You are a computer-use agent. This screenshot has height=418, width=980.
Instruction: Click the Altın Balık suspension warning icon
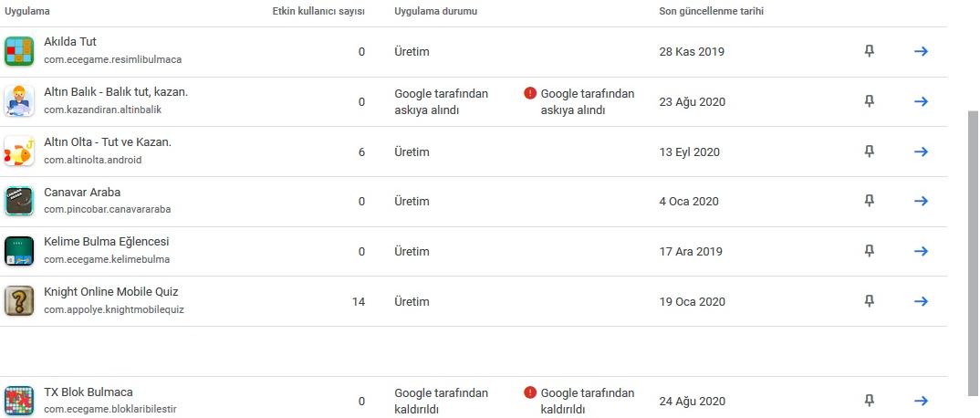[530, 94]
